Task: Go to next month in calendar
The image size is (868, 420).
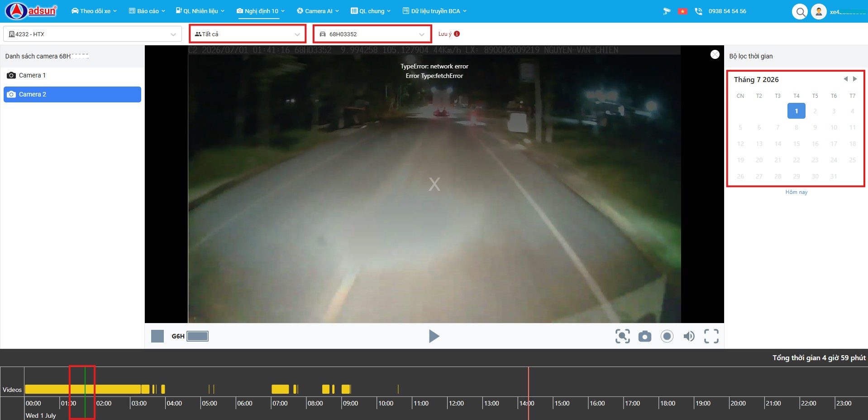Action: [855, 79]
